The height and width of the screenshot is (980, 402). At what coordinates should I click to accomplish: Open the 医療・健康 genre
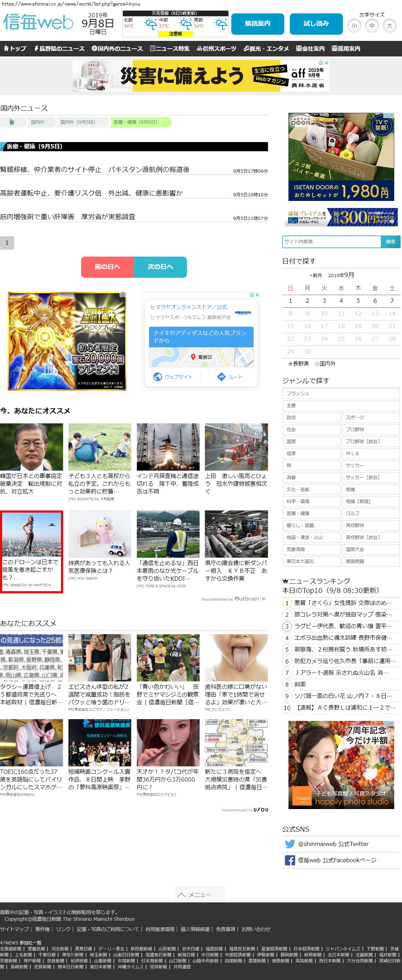311,513
